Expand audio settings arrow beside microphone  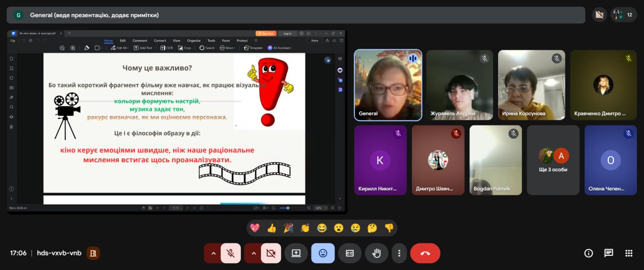point(213,253)
